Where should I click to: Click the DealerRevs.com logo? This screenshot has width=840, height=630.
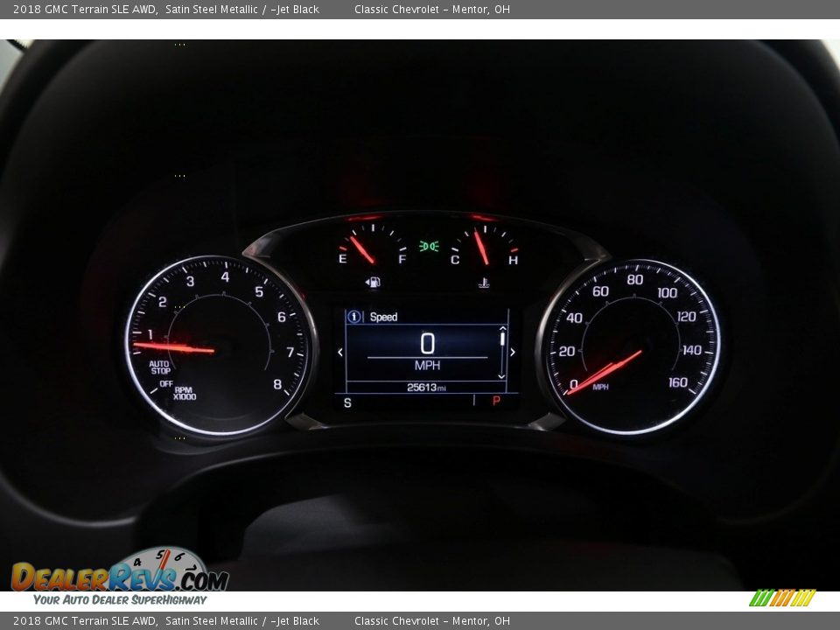coord(120,576)
